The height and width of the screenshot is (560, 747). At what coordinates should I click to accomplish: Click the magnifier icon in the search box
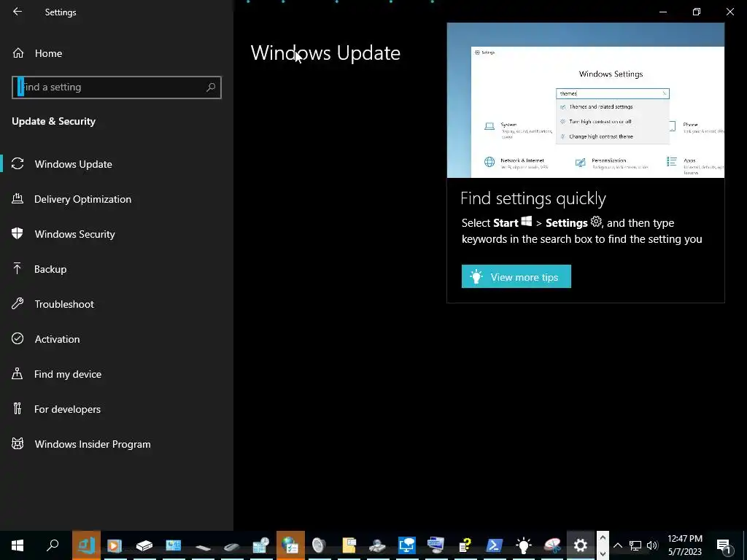[x=211, y=87]
